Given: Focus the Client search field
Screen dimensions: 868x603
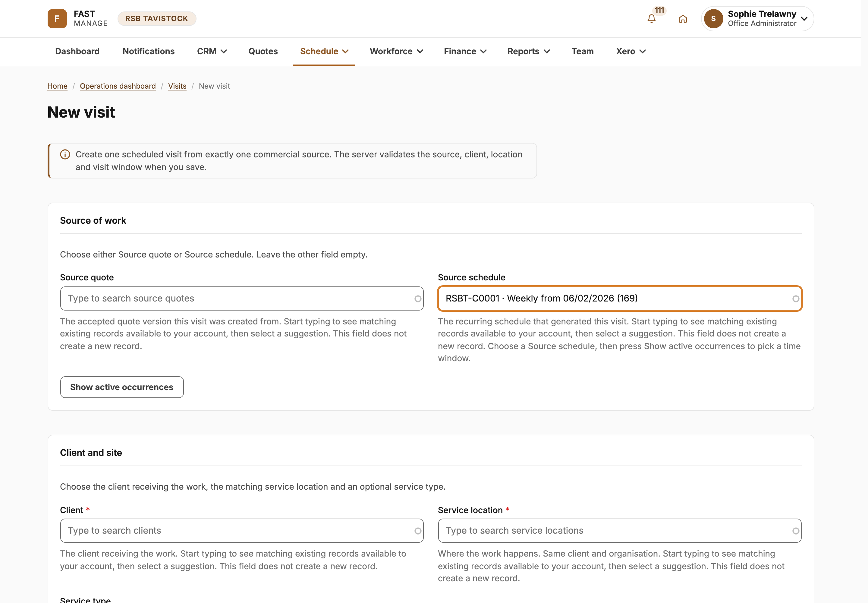Looking at the screenshot, I should click(x=242, y=531).
